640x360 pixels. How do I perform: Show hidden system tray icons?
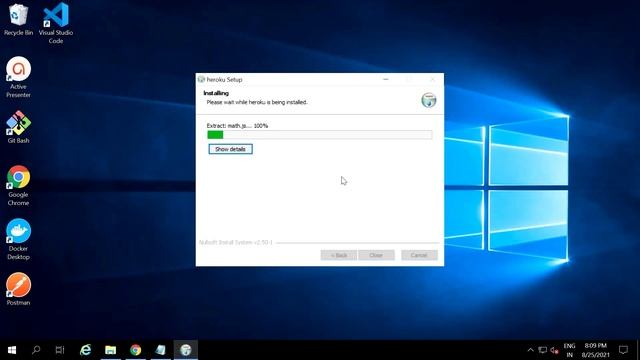click(530, 350)
